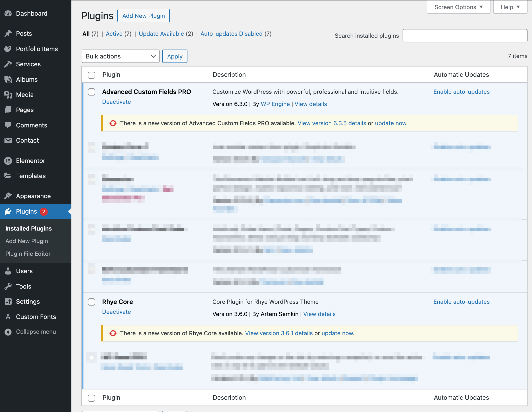This screenshot has height=412, width=532.
Task: Click the Appearance paintbrush icon
Action: coord(8,196)
